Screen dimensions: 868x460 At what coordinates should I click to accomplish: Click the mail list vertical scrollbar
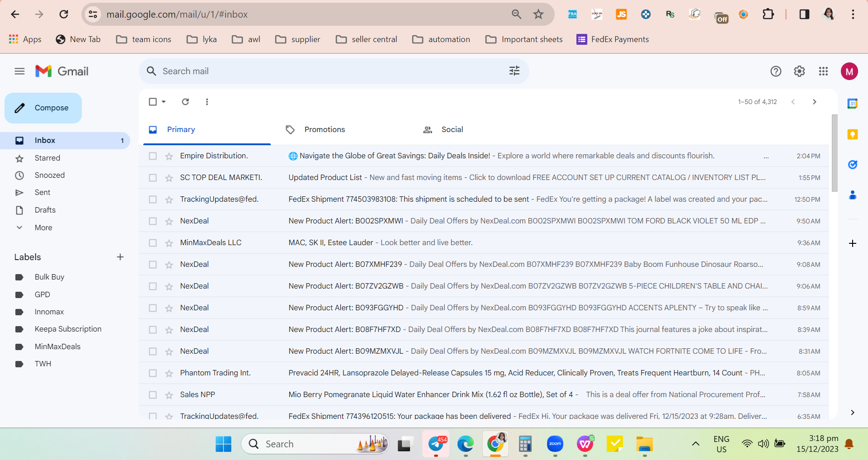835,153
